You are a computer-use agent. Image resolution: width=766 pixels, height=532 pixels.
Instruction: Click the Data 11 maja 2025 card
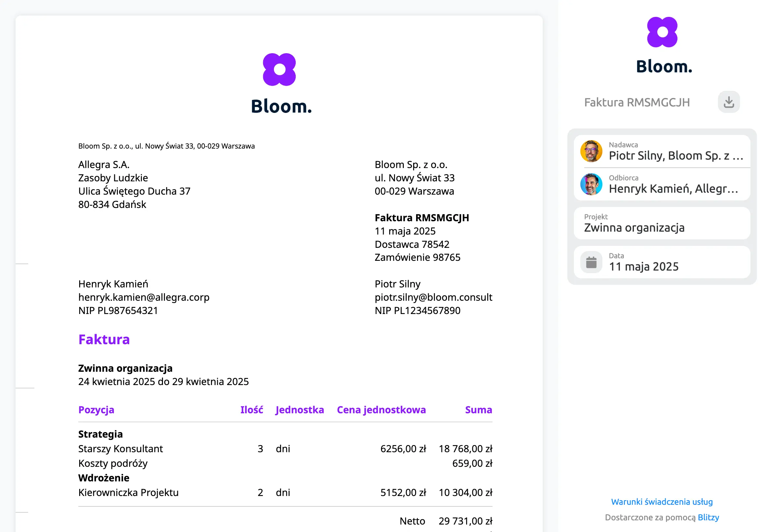[x=661, y=262]
